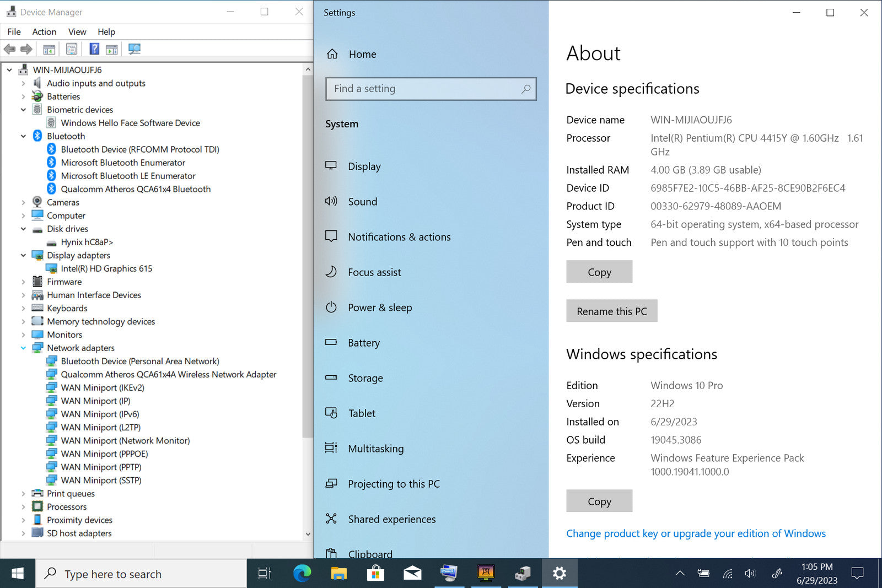Collapse the Disk drives node
Screen dimensions: 882x588
23,229
